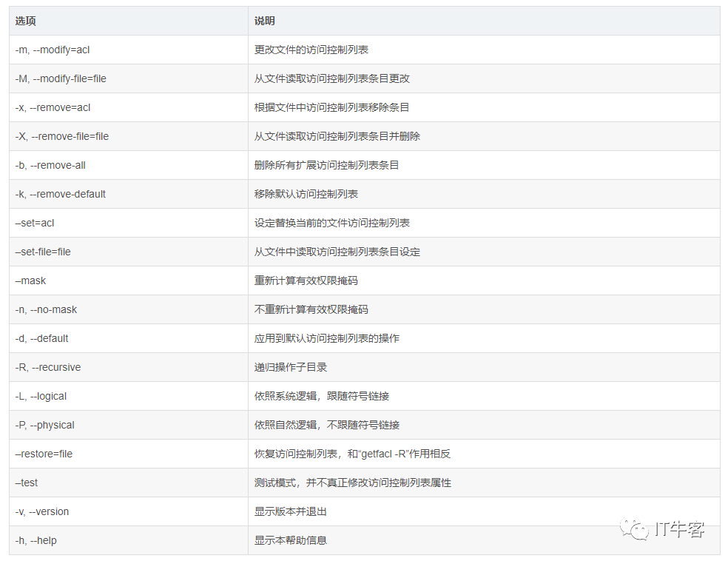
Task: Select the '--mask' option cell
Action: pyautogui.click(x=129, y=280)
